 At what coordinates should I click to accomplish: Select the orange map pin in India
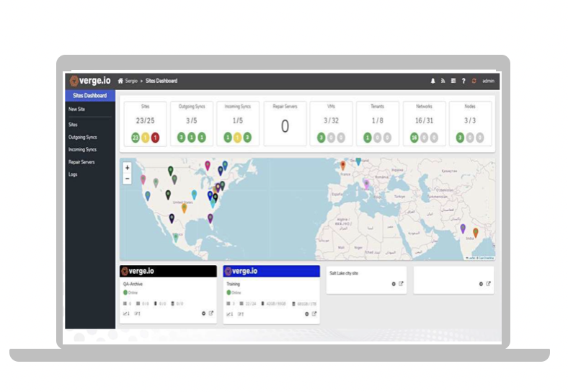pos(476,232)
